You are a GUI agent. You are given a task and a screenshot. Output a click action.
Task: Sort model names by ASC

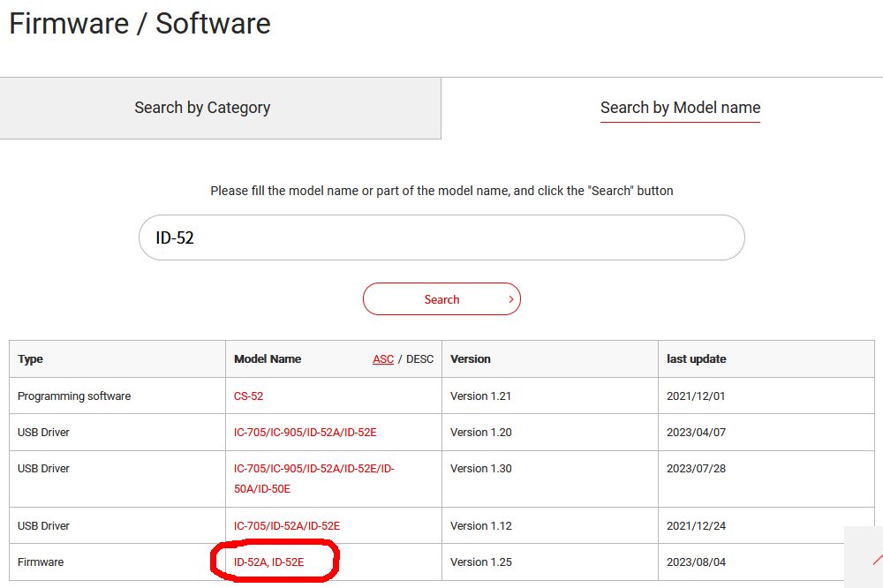click(383, 359)
